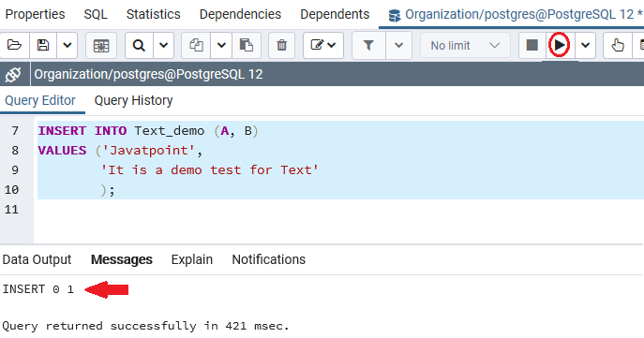Switch to Query History tab
Viewport: 644px width, 338px height.
(x=133, y=100)
